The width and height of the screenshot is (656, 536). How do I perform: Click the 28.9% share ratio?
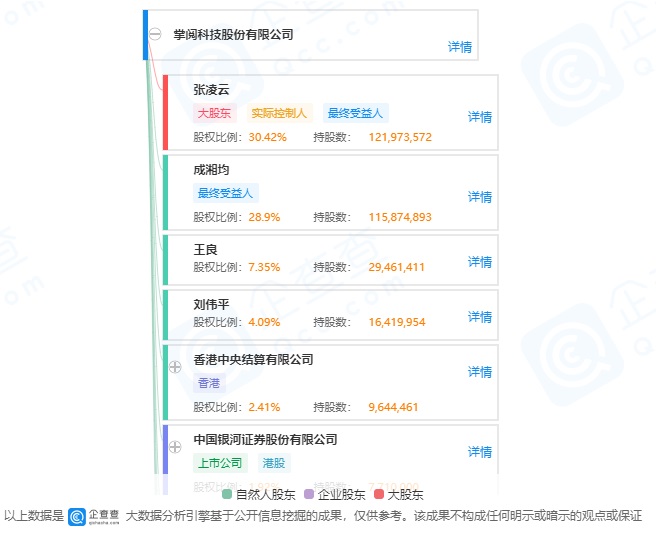tap(264, 217)
